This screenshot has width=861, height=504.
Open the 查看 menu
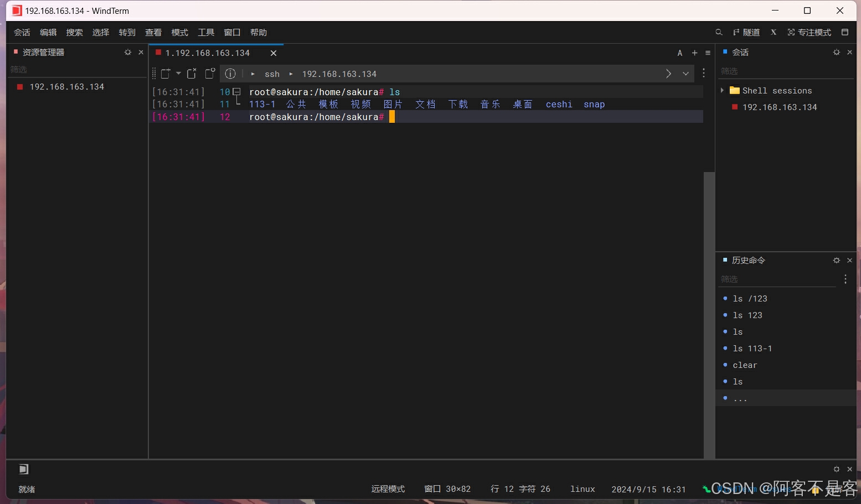153,32
